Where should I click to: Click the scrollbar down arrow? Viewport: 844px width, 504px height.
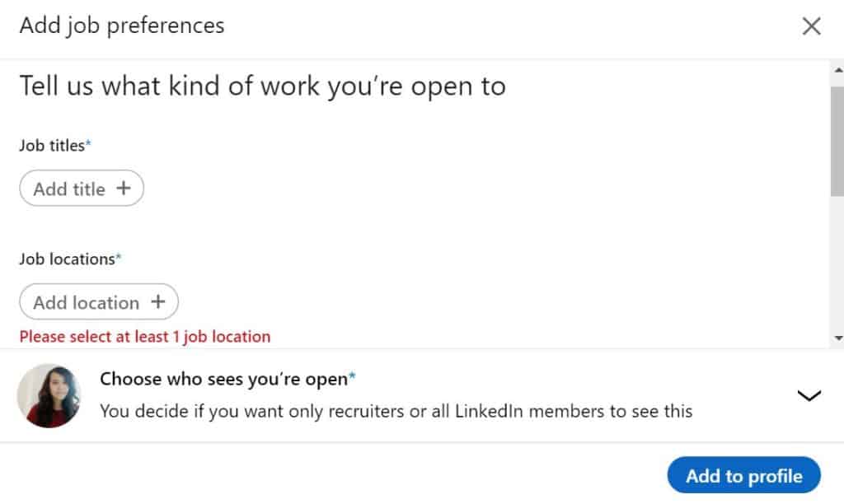pos(837,338)
